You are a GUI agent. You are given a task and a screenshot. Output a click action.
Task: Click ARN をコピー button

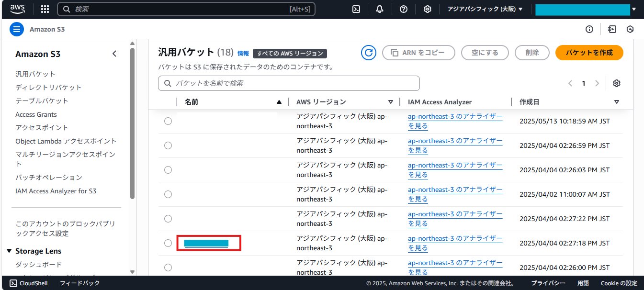pyautogui.click(x=418, y=53)
